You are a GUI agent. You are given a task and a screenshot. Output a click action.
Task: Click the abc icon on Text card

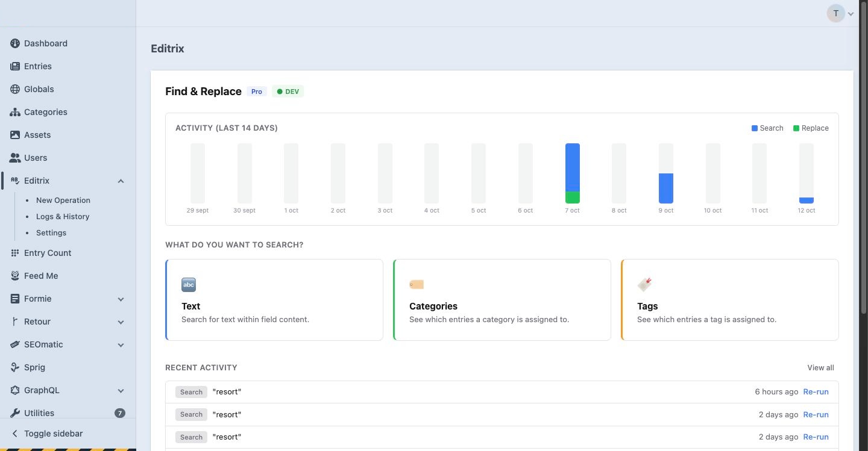click(x=189, y=285)
